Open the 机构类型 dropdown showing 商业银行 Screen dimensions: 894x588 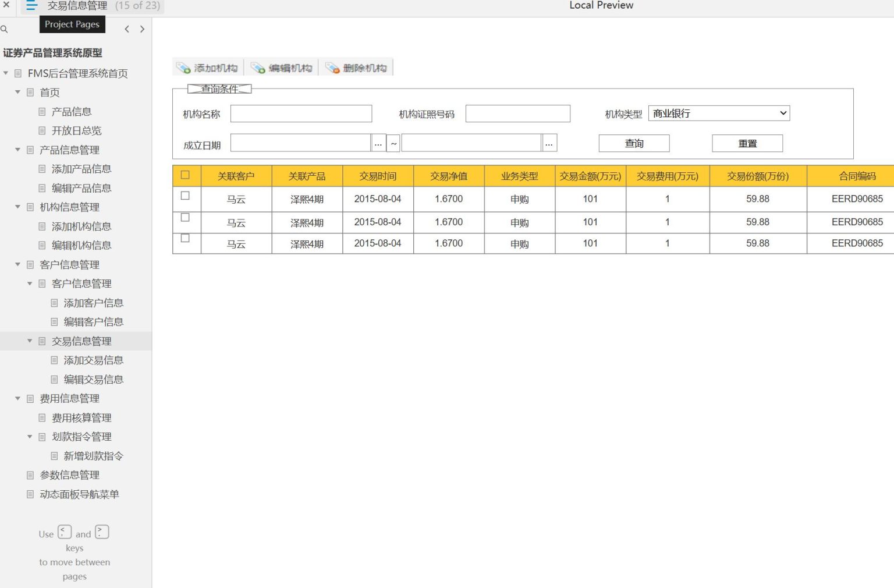point(719,114)
